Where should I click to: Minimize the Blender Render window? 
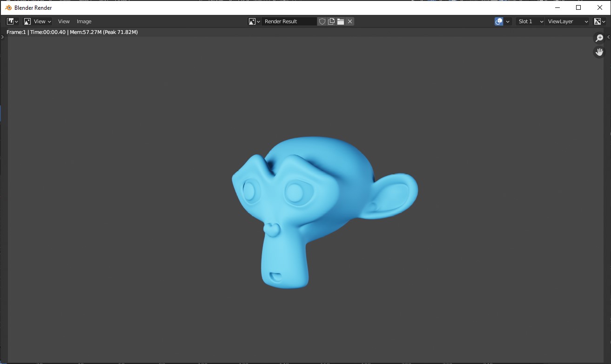point(557,7)
